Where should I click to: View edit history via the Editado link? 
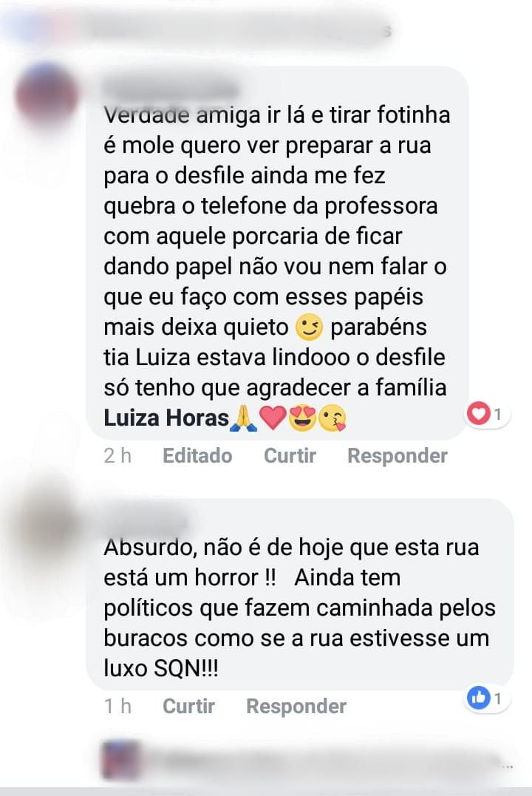click(197, 455)
